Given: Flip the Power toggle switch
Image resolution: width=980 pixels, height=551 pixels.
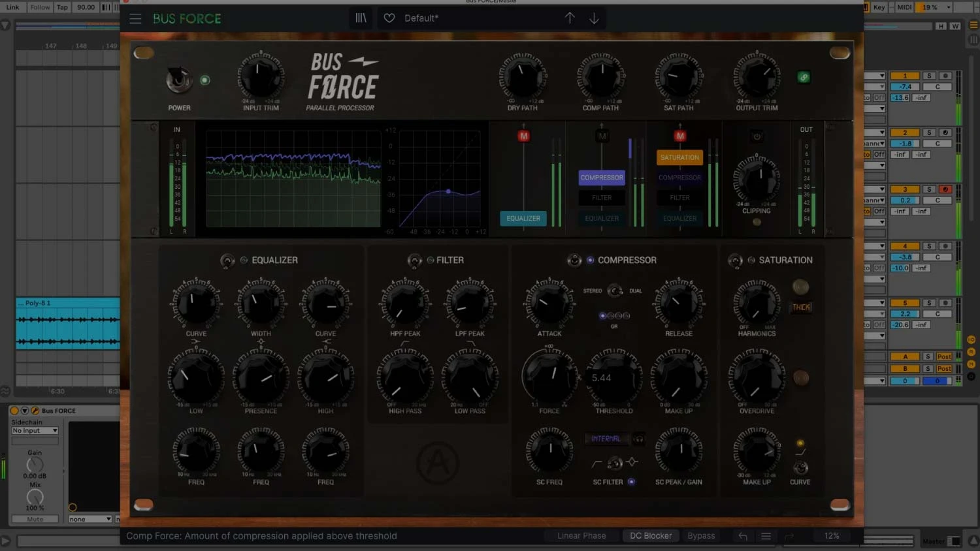Looking at the screenshot, I should tap(178, 80).
